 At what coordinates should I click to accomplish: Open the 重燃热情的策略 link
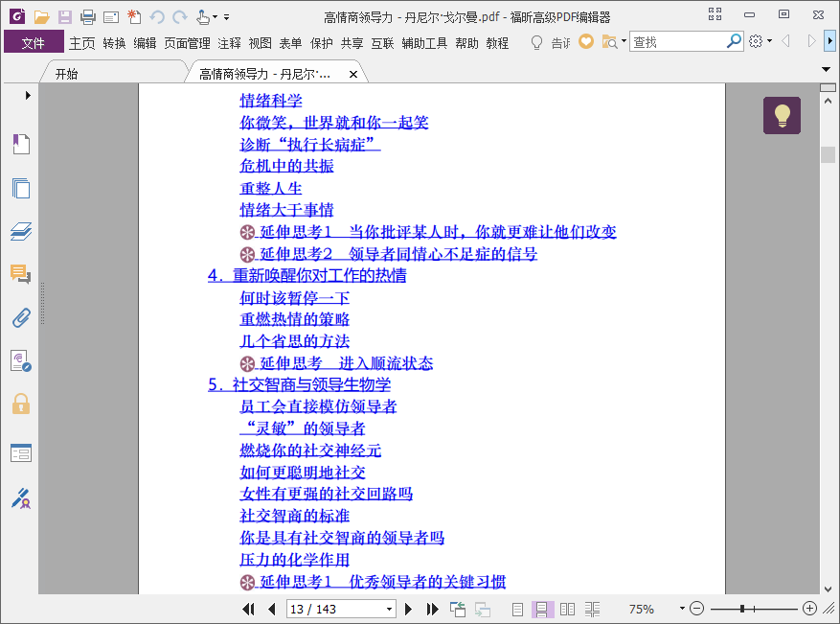point(294,319)
